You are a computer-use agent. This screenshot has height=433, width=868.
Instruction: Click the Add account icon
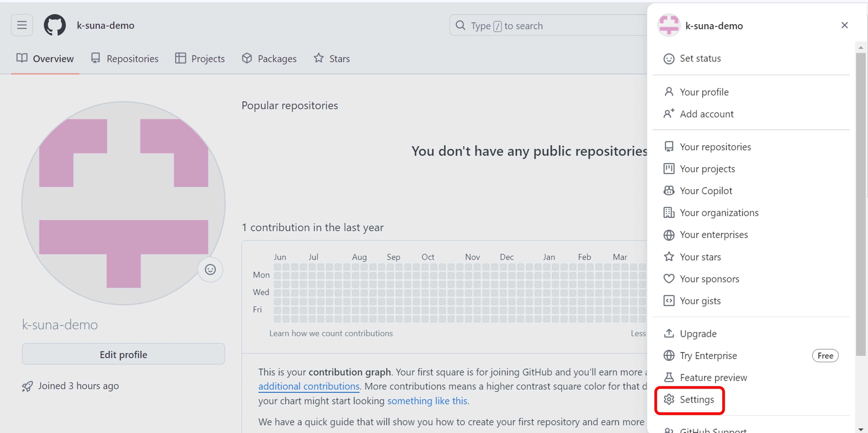coord(669,114)
